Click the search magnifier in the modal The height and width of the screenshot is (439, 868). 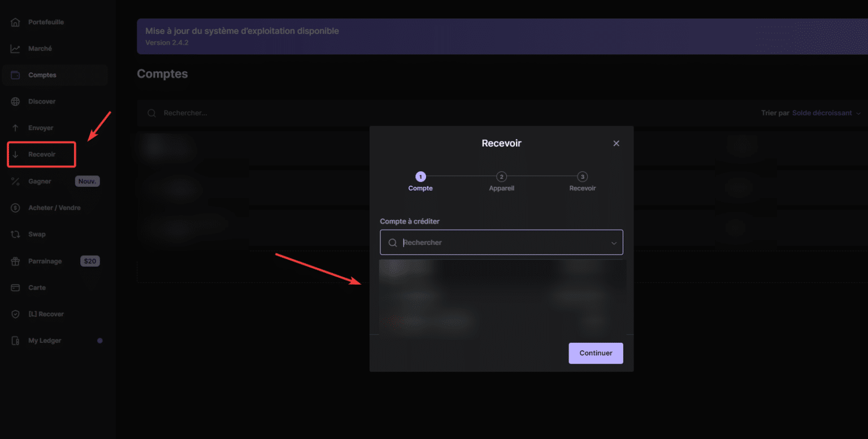pos(393,242)
